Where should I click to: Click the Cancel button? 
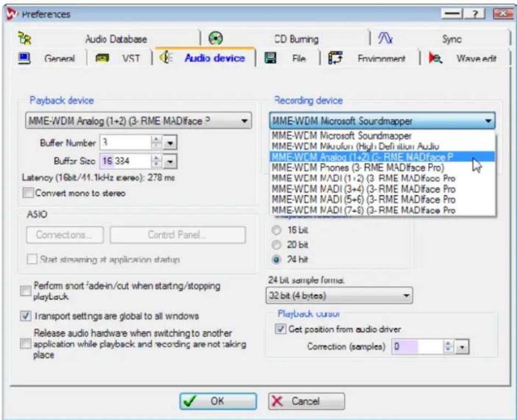306,401
